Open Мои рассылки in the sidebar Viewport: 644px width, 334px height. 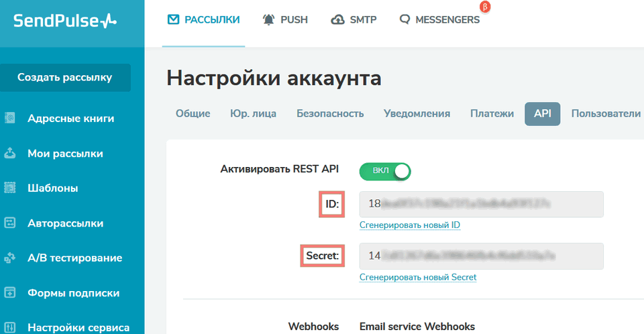pyautogui.click(x=65, y=153)
